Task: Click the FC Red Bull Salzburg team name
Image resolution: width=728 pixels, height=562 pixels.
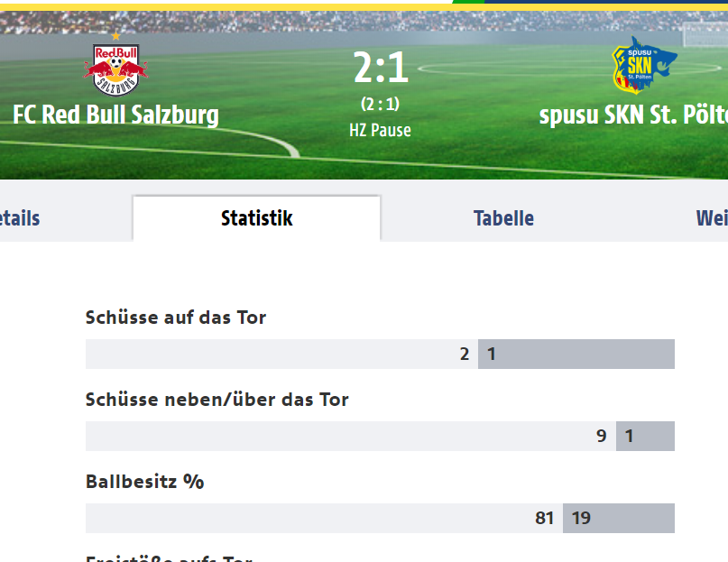Action: [115, 115]
